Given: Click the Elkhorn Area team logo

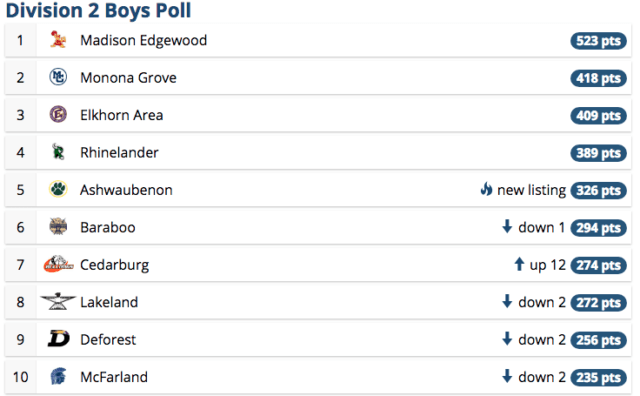Looking at the screenshot, I should 58,114.
